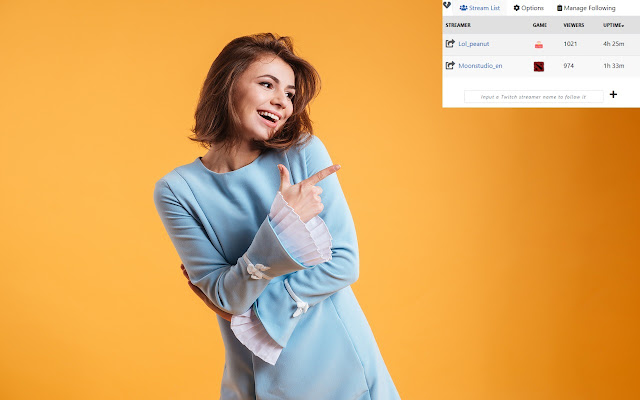Click the game icon in Lol_peanut row
The height and width of the screenshot is (400, 640).
539,44
